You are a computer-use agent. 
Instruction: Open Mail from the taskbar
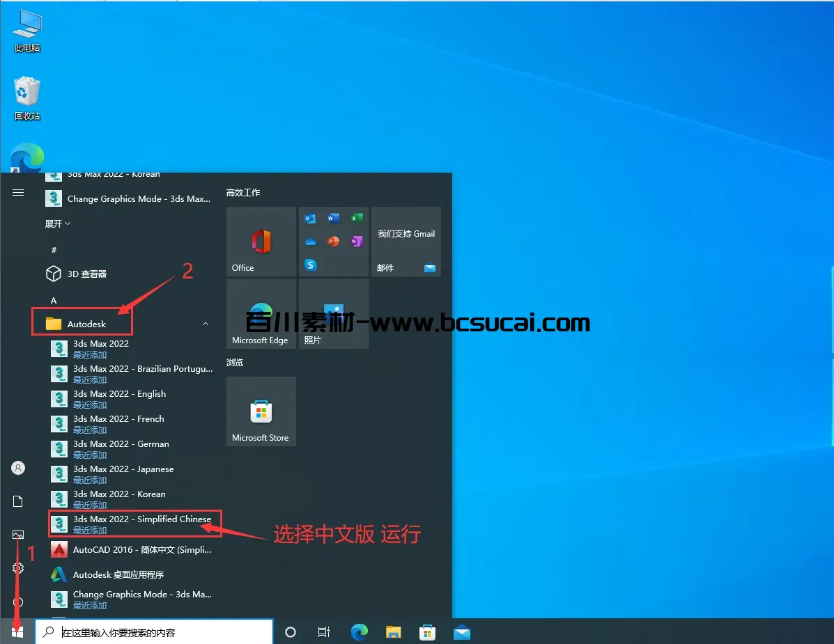462,631
